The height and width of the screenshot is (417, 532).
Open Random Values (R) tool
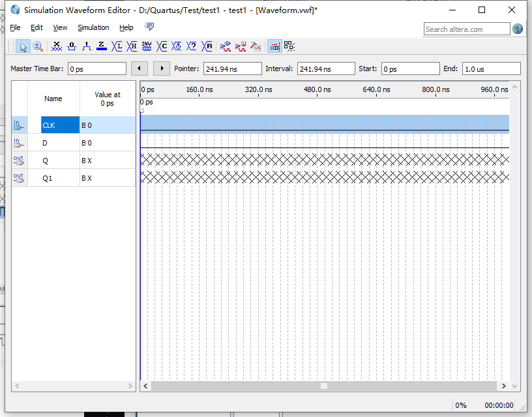coord(207,46)
